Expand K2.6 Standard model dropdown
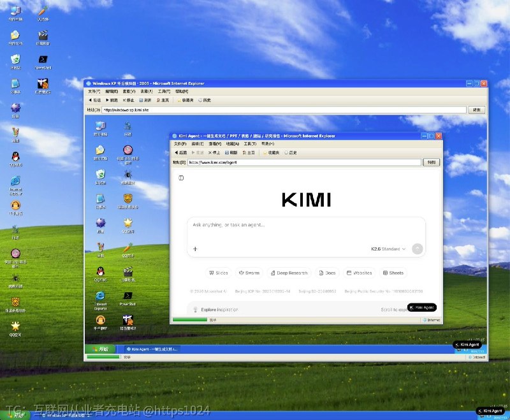The width and height of the screenshot is (510, 420). point(388,249)
